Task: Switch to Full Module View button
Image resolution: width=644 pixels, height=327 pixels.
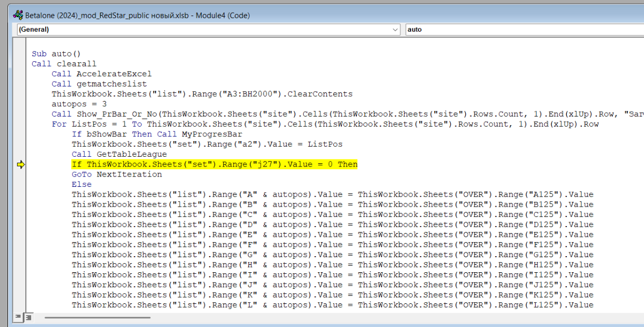Action: click(28, 317)
